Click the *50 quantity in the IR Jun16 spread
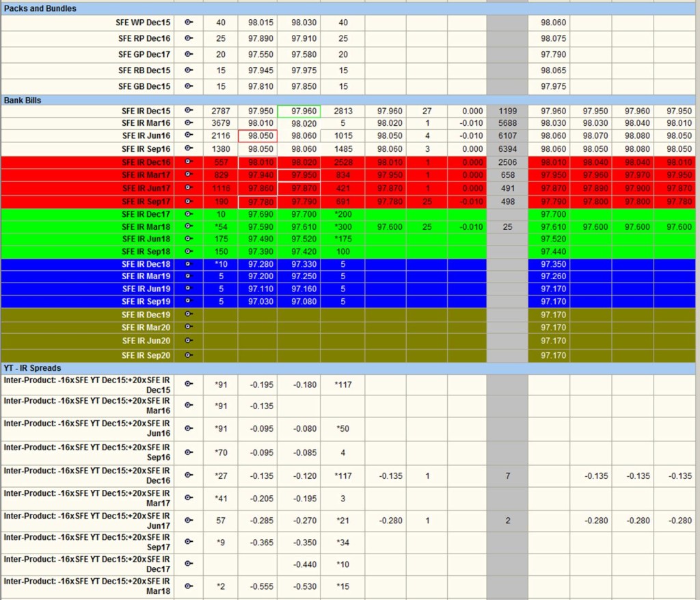 pos(343,428)
